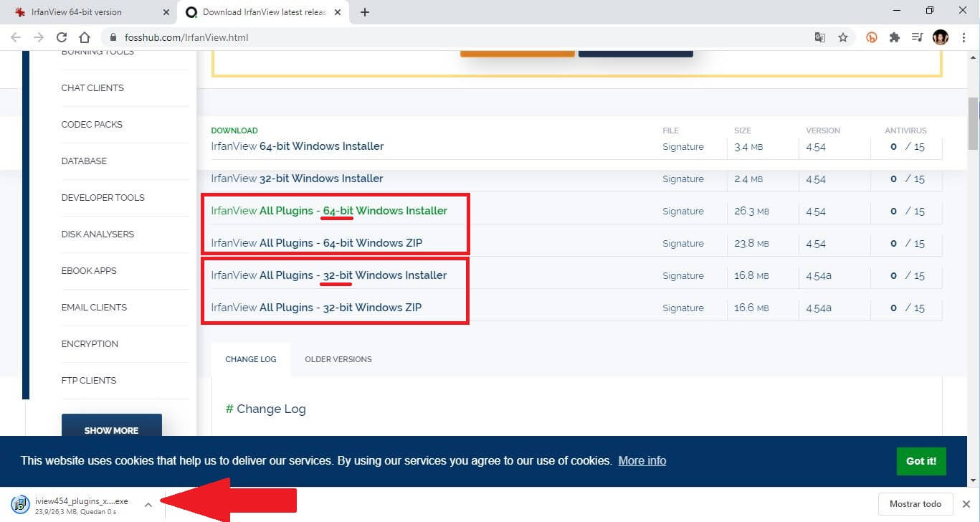Click the orange b extension icon
The width and height of the screenshot is (980, 522).
872,37
